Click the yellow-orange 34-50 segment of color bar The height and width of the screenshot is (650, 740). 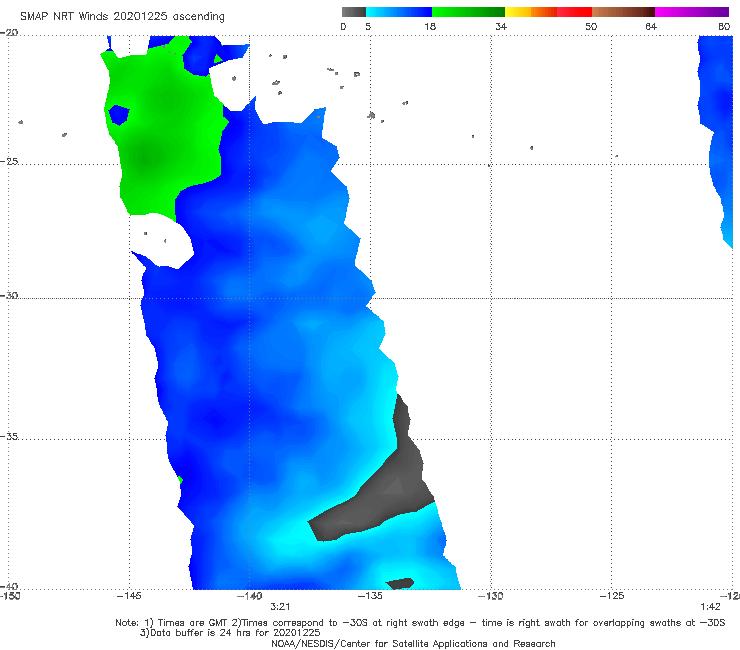tap(548, 12)
